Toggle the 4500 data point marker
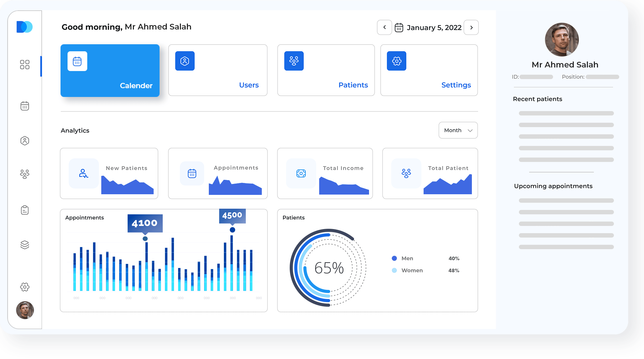 pyautogui.click(x=232, y=230)
